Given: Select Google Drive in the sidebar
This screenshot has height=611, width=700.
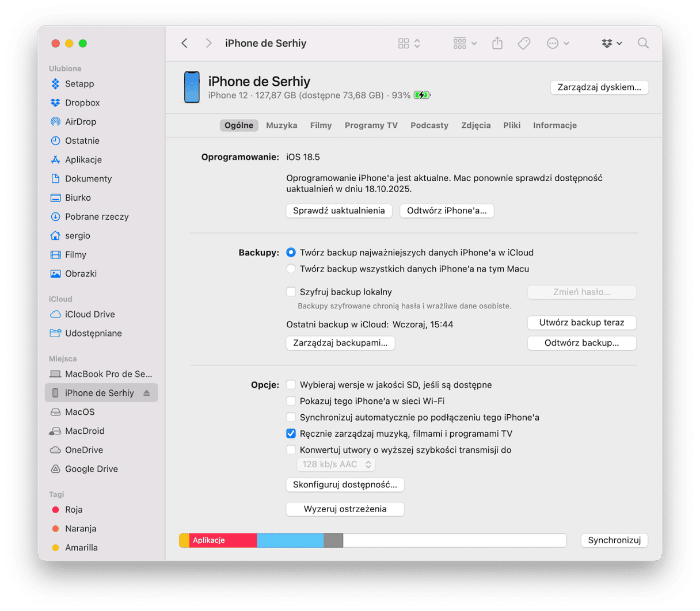Looking at the screenshot, I should tap(91, 469).
